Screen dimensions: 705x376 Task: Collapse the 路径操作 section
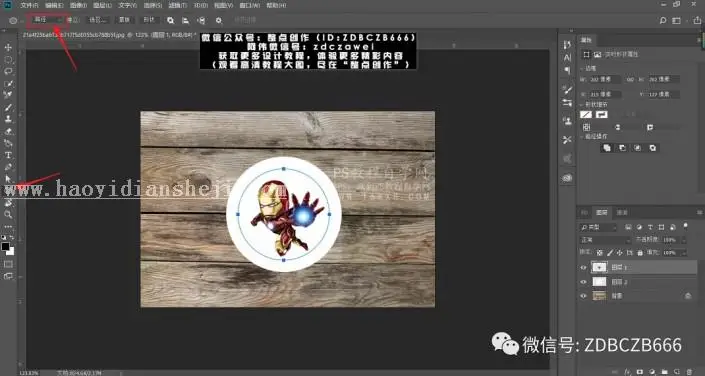coord(582,136)
